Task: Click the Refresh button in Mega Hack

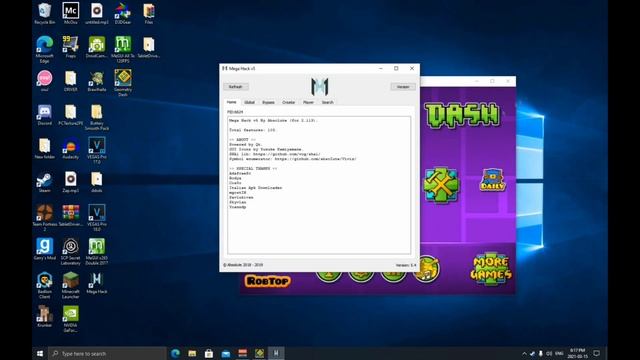Action: (236, 87)
